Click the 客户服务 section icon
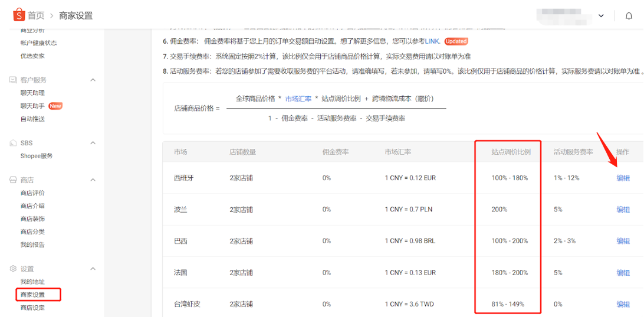Image resolution: width=644 pixels, height=323 pixels. [x=13, y=80]
